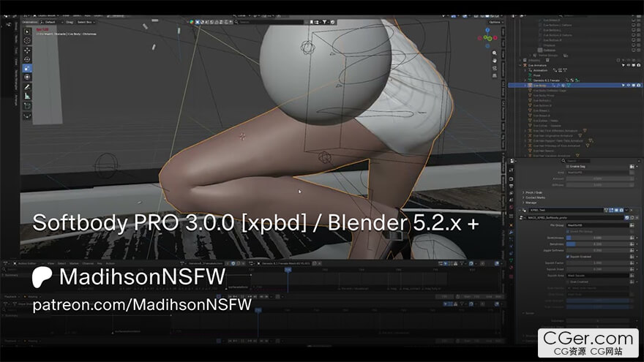Open the Orientation Default dropdown

(51, 22)
